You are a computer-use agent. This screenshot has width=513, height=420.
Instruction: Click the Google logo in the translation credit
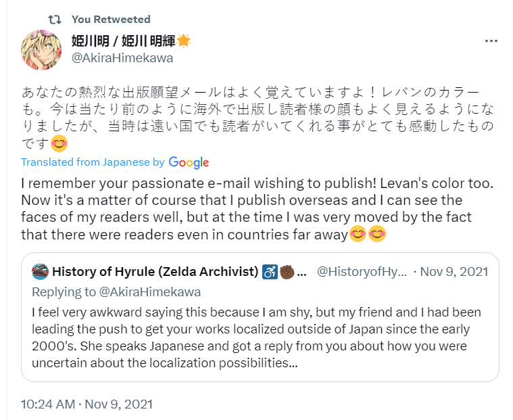(189, 162)
